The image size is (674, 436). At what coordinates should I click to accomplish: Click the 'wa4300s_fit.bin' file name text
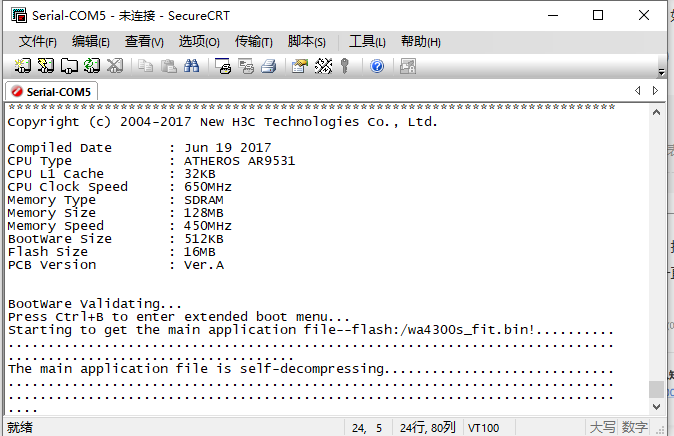click(470, 330)
